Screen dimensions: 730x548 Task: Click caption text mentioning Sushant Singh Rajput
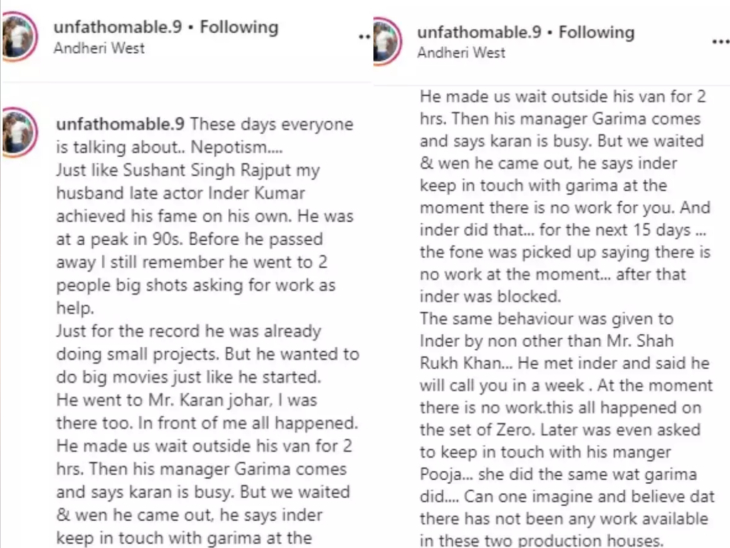click(x=188, y=170)
